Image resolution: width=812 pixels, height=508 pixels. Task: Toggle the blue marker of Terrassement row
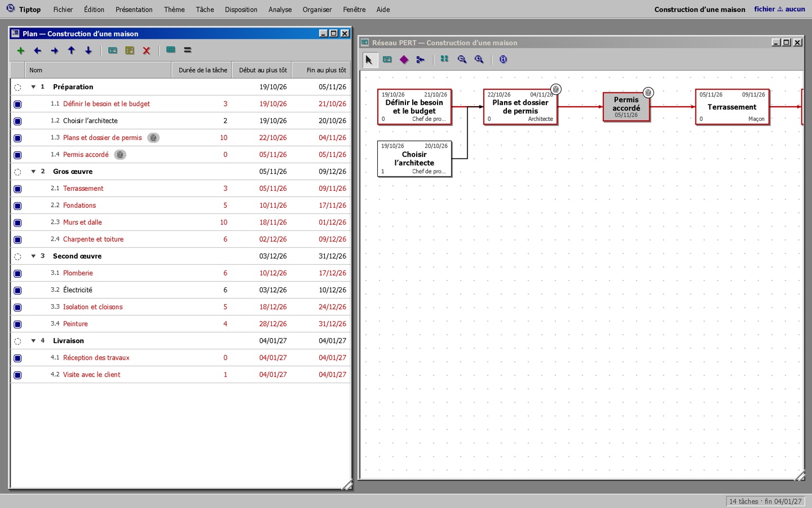click(x=17, y=189)
